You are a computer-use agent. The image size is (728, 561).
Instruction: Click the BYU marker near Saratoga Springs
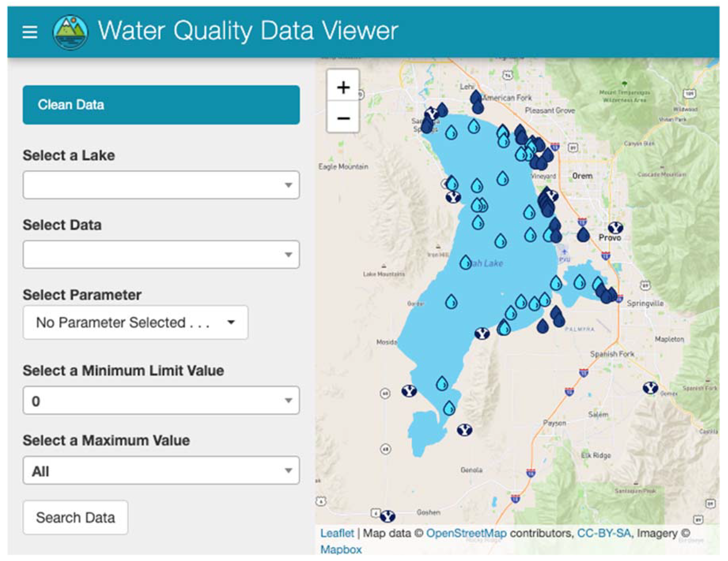click(x=432, y=114)
